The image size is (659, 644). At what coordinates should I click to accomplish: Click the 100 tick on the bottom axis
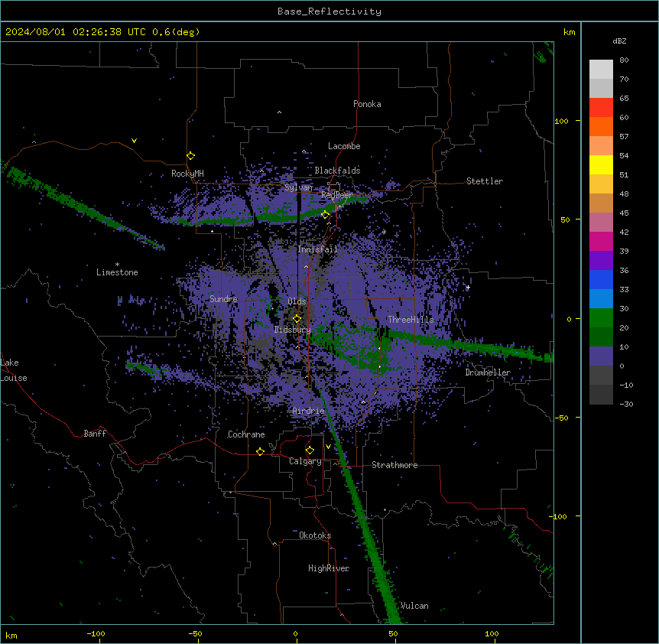pyautogui.click(x=492, y=633)
